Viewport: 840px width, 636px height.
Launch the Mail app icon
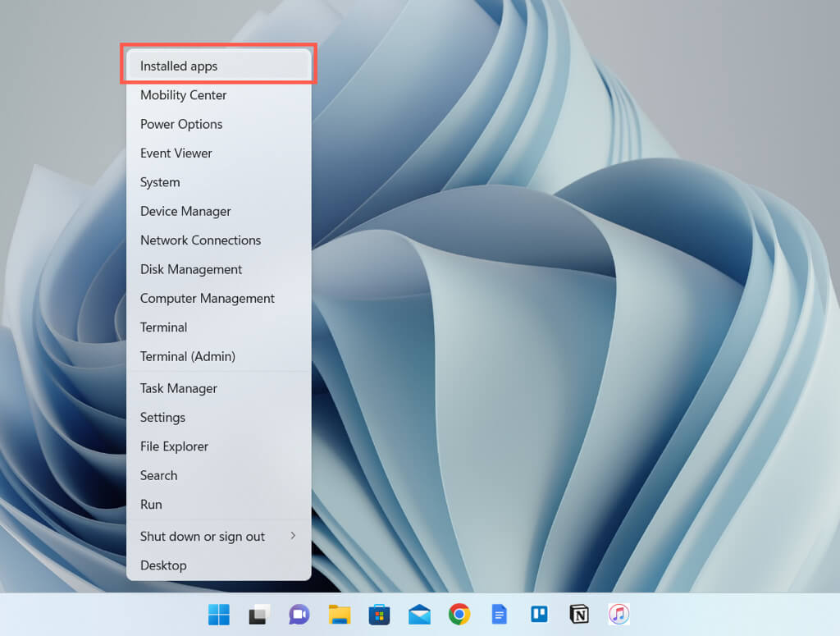pyautogui.click(x=419, y=615)
